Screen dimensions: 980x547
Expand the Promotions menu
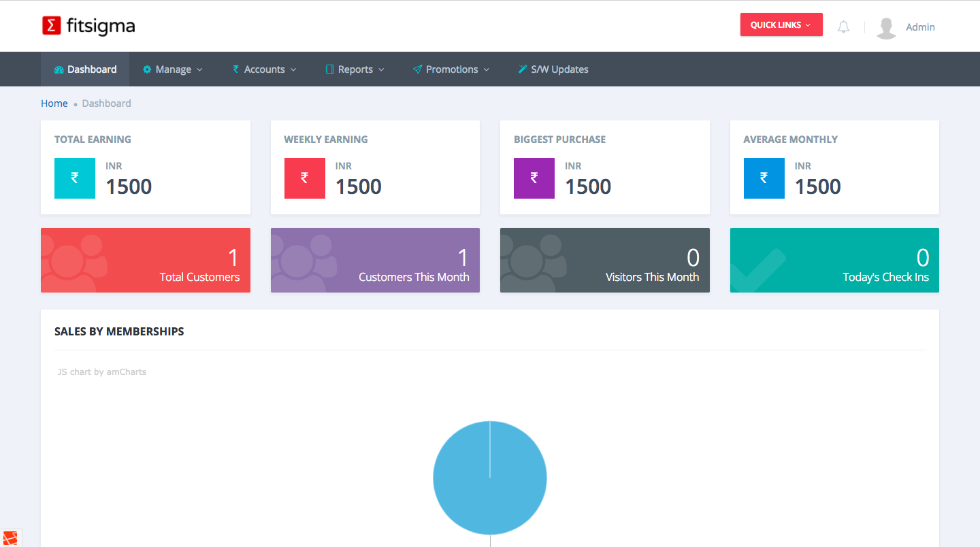[x=451, y=69]
